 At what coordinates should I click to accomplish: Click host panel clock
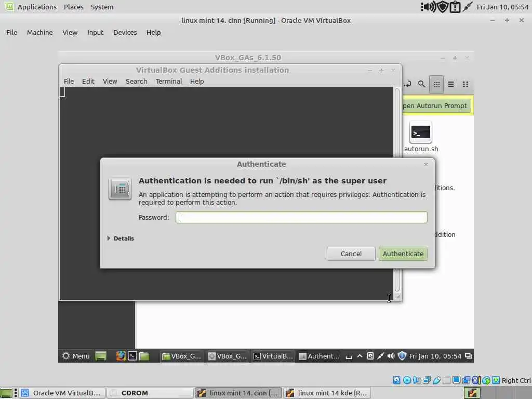click(x=502, y=7)
